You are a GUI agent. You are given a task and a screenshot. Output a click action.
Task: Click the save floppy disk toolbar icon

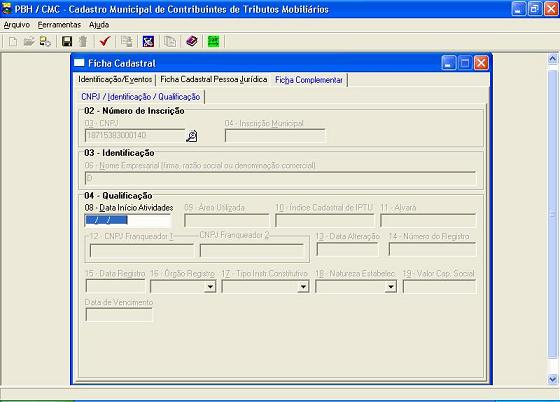pos(67,41)
